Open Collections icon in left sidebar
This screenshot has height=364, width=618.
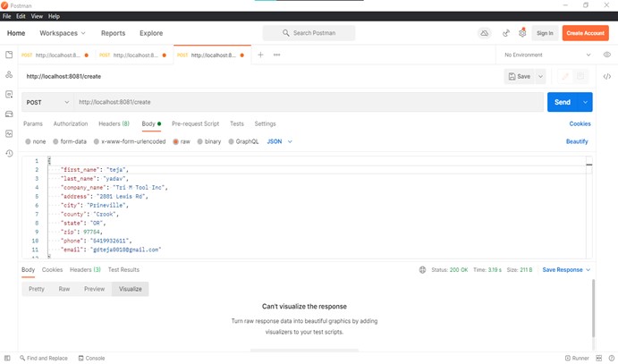coord(9,55)
